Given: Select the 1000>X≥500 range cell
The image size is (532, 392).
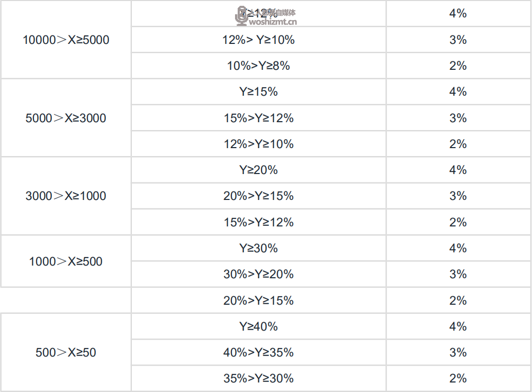Looking at the screenshot, I should (66, 261).
